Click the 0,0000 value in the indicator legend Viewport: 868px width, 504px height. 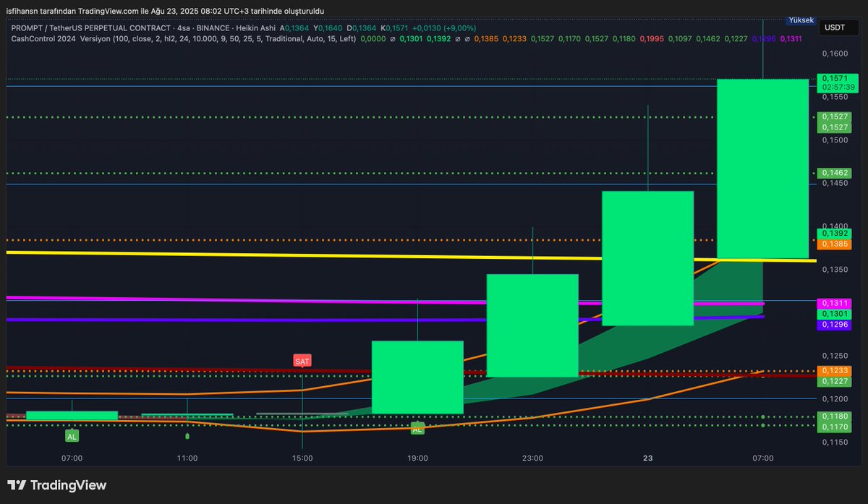click(373, 38)
